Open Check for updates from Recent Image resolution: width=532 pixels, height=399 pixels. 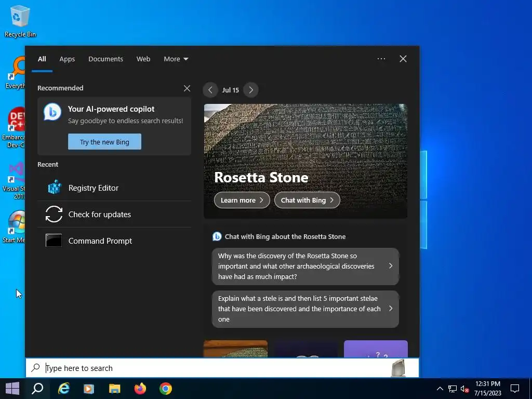(114, 214)
